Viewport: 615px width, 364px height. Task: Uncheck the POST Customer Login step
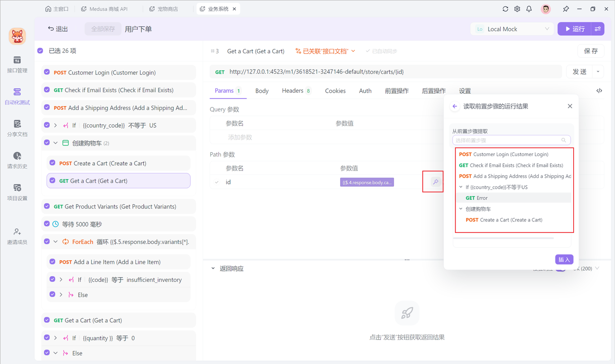pyautogui.click(x=47, y=72)
